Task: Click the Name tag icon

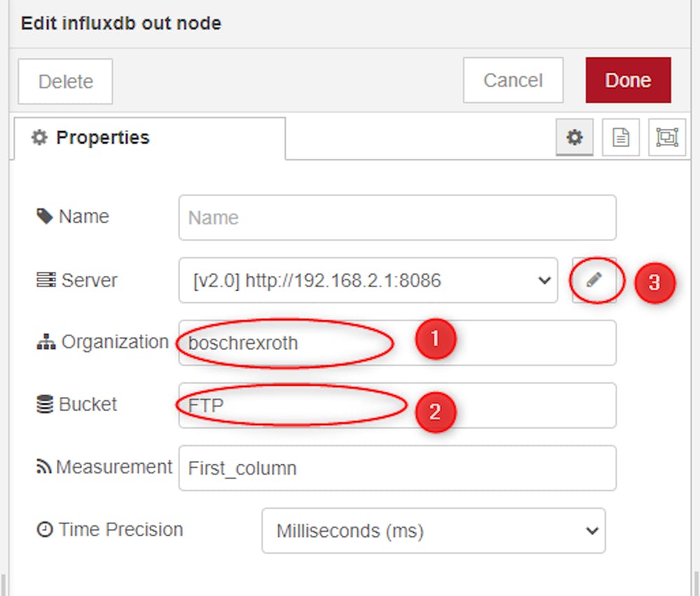Action: point(45,216)
